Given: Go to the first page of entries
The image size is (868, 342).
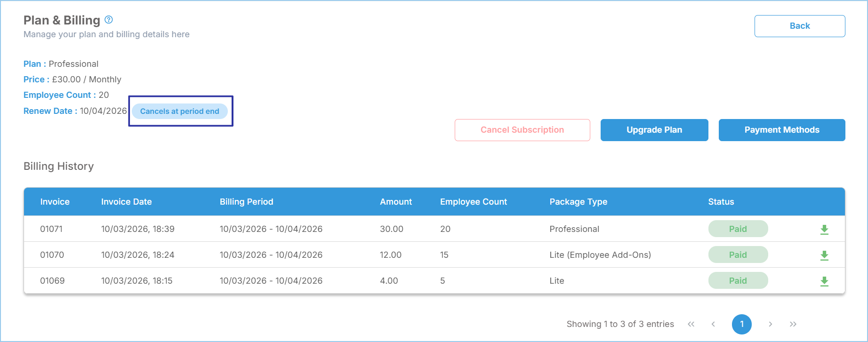Looking at the screenshot, I should click(691, 324).
